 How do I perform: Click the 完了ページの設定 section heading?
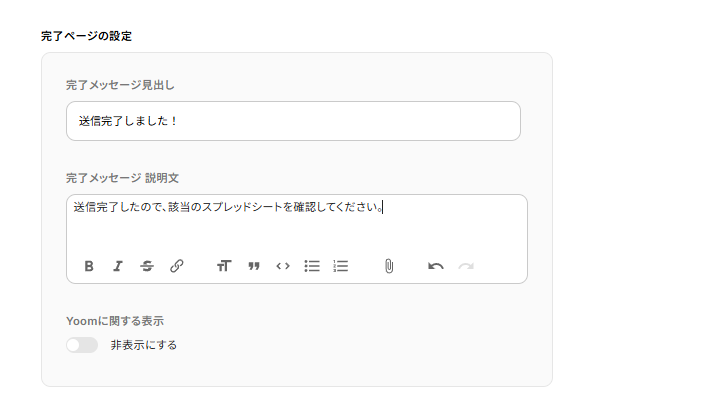point(86,36)
